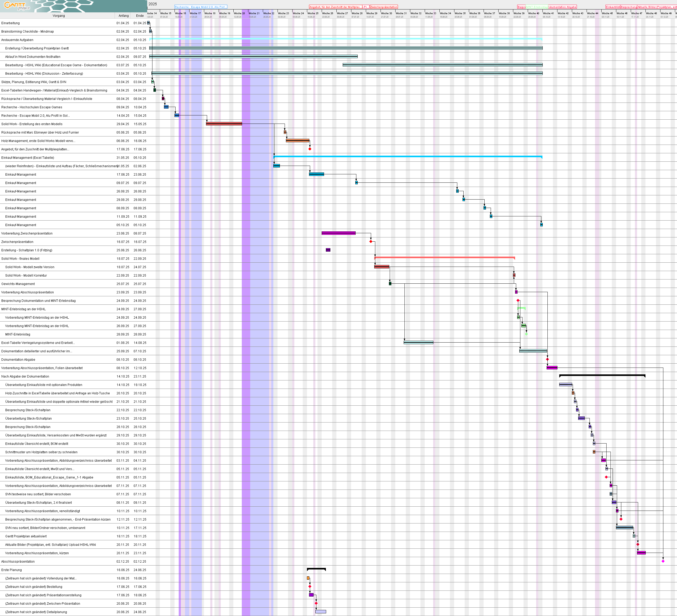Click blue Recherche - Escape Mobil 2.0 timeline label
Viewport: 677px width, 616px height.
coord(201,7)
